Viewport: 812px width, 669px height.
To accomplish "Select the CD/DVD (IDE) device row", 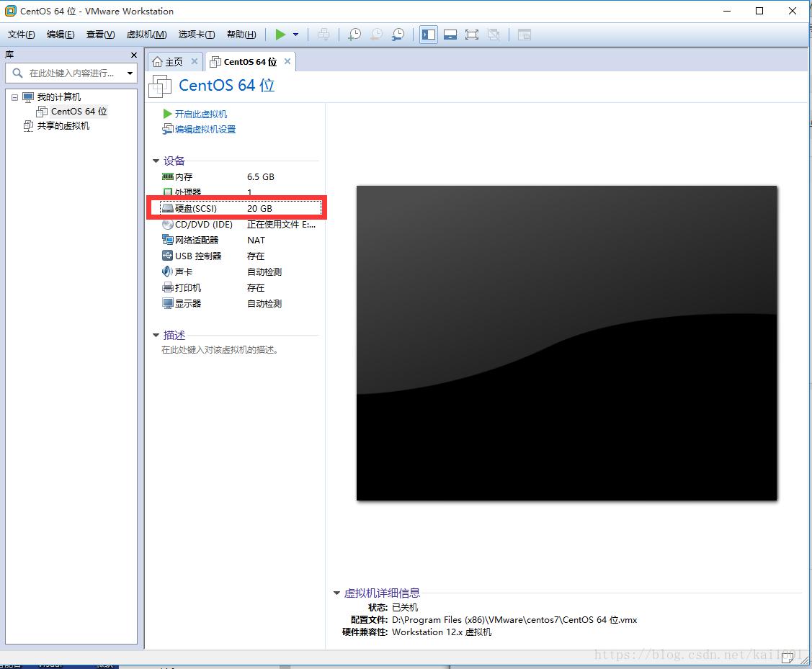I will pos(241,225).
